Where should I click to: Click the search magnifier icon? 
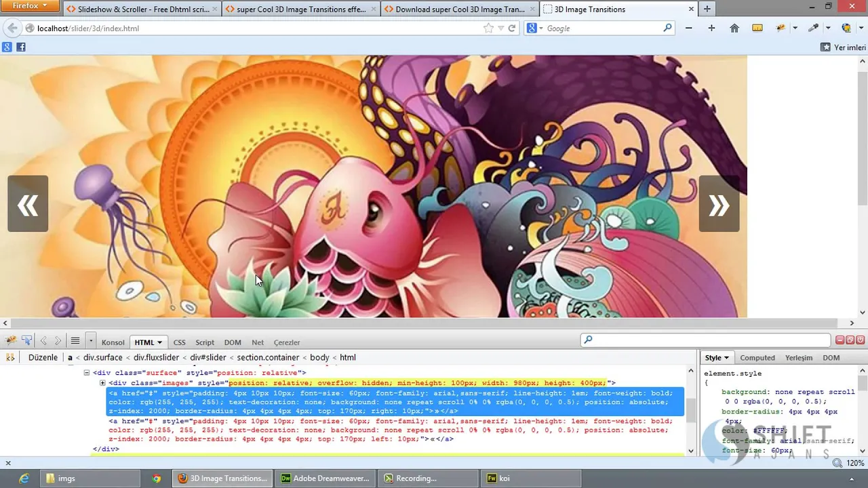667,28
